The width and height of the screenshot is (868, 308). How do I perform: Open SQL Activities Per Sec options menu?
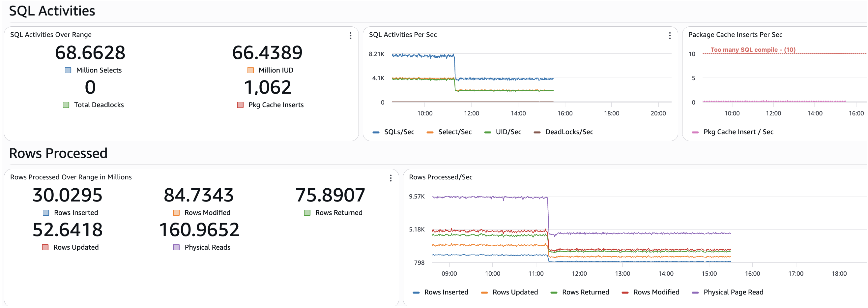670,36
